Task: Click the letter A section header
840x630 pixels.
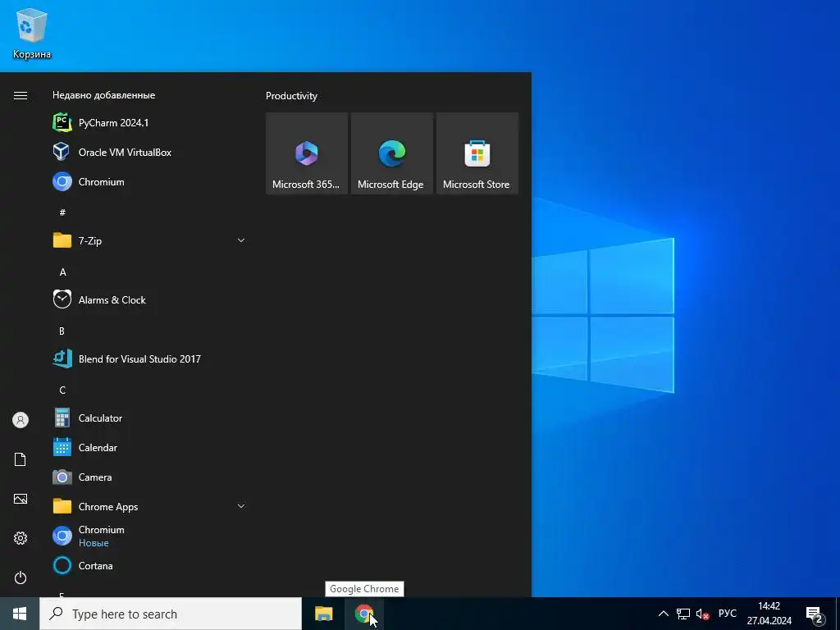Action: [x=62, y=272]
